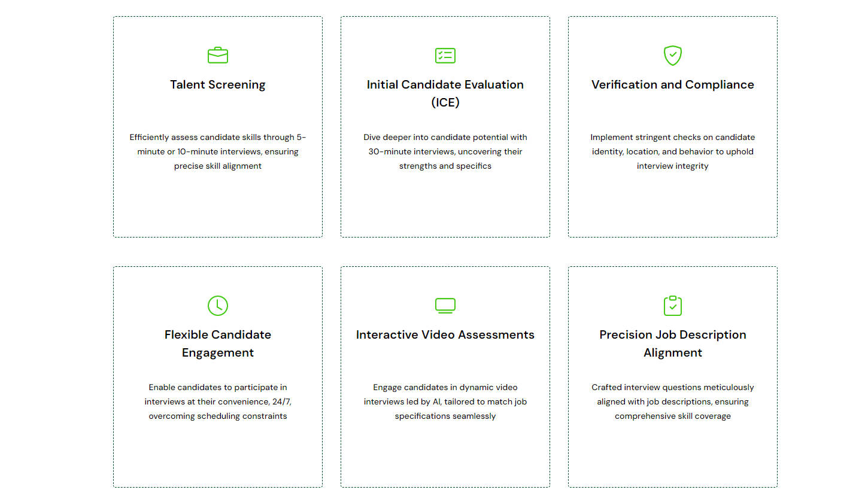Image resolution: width=868 pixels, height=496 pixels.
Task: Click the stringent checks description text
Action: pyautogui.click(x=673, y=152)
